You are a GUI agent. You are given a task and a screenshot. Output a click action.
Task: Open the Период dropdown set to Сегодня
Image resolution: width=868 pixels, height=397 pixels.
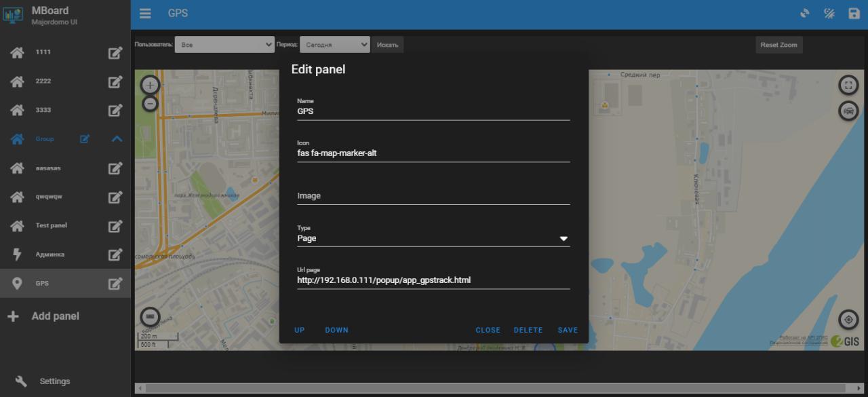334,45
